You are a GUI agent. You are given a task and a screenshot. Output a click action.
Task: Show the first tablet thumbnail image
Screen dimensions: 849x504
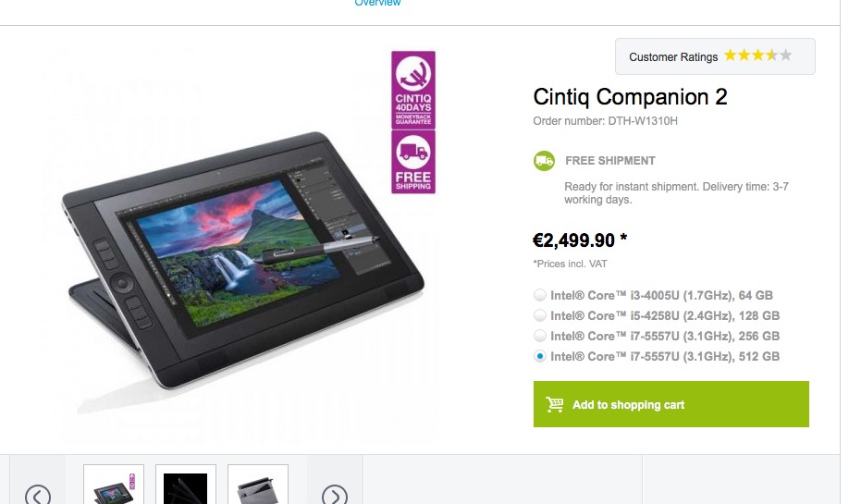114,485
